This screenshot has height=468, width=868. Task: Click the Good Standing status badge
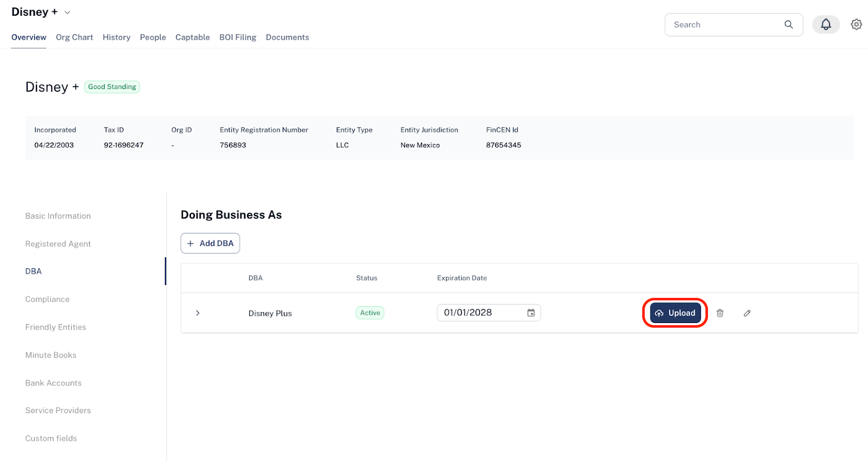coord(112,87)
